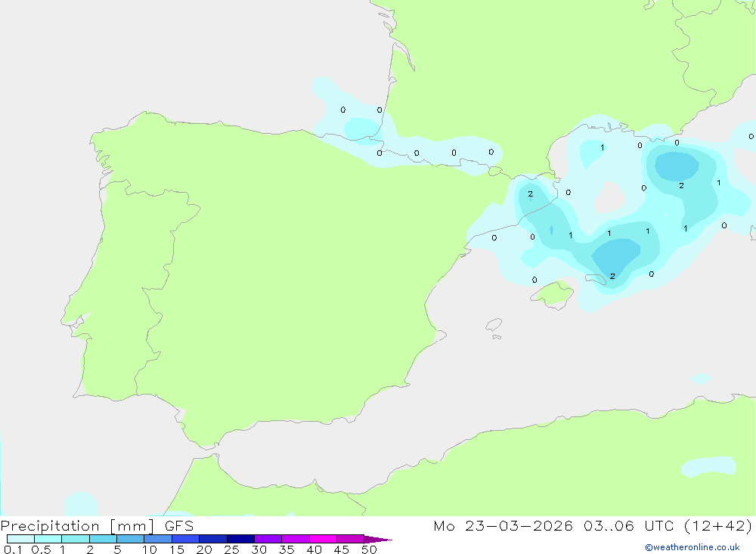Click the 1–2 mm legend swatch

76,539
